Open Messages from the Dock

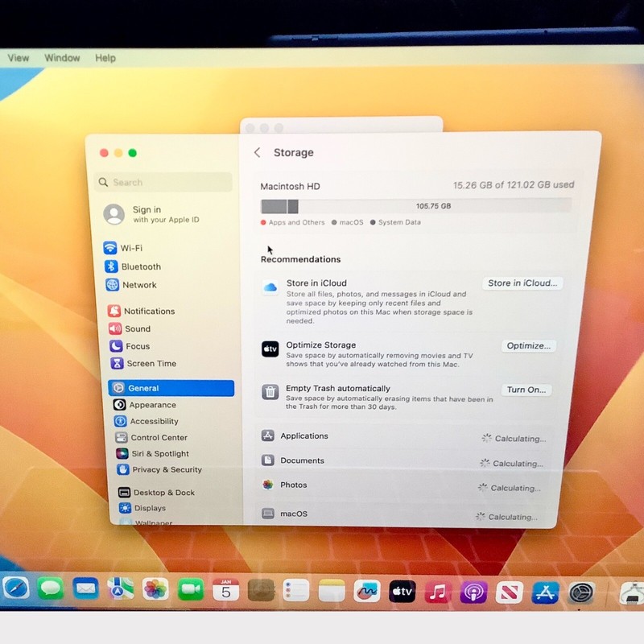tap(51, 588)
